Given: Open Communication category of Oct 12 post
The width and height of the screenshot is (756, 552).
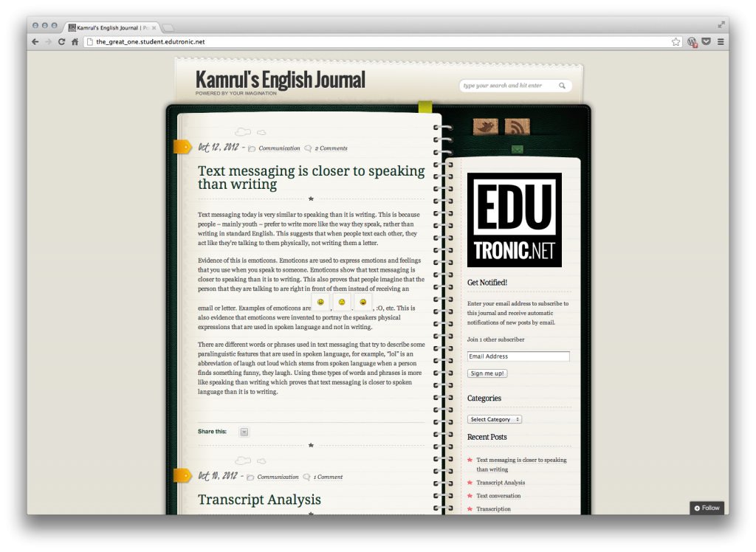Looking at the screenshot, I should [279, 148].
